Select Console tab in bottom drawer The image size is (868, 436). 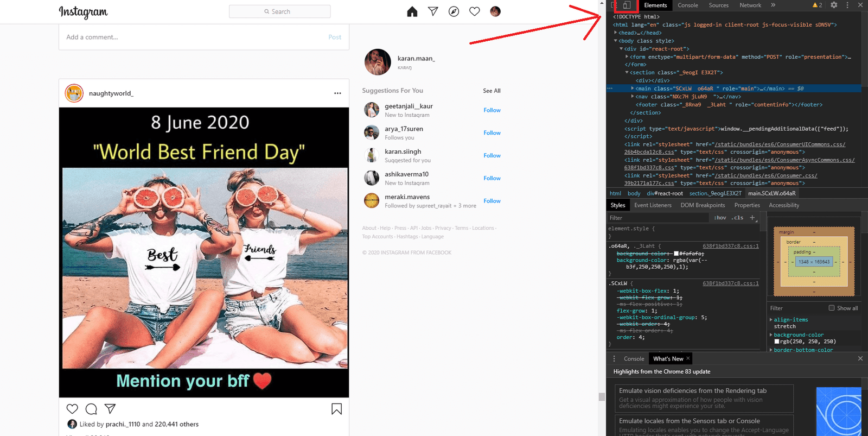[x=634, y=359]
